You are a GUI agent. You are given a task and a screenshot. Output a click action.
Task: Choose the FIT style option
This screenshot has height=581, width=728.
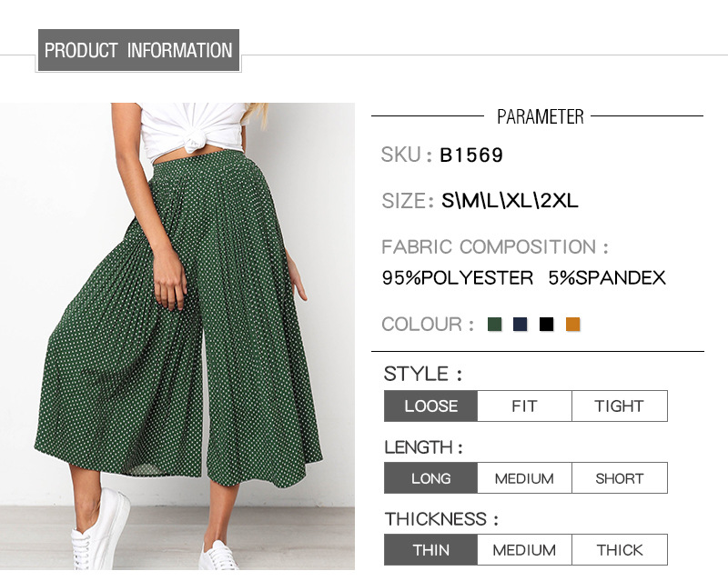524,406
